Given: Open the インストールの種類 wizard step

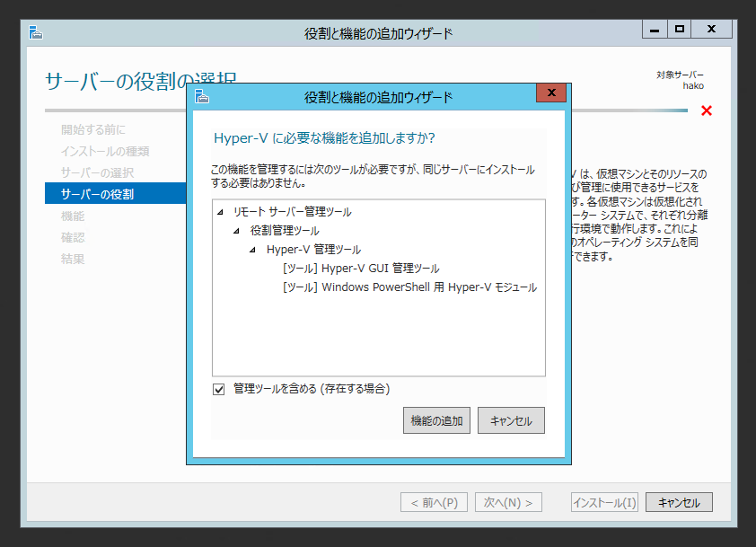Looking at the screenshot, I should pyautogui.click(x=105, y=152).
